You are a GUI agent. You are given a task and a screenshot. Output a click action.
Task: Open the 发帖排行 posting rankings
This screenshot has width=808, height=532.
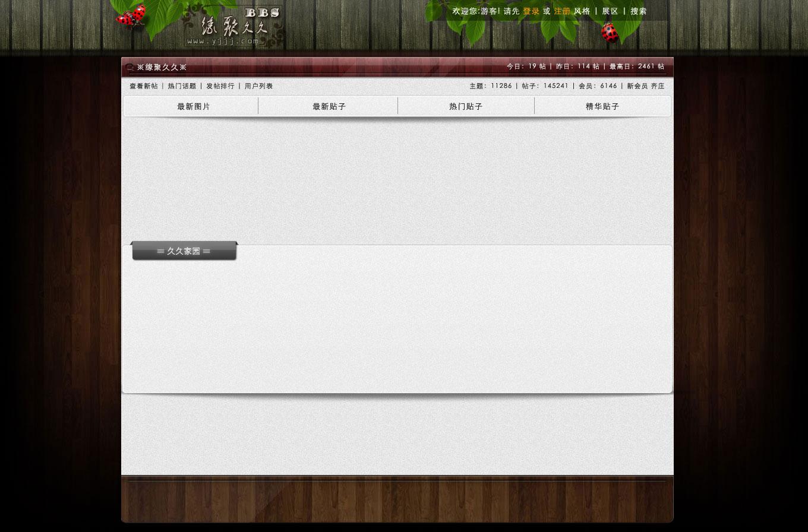coord(220,86)
